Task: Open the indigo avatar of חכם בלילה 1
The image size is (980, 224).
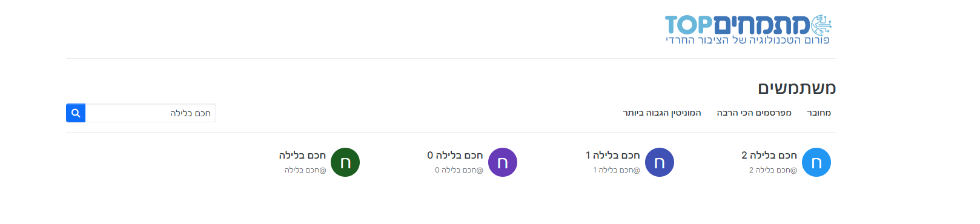Action: (660, 162)
